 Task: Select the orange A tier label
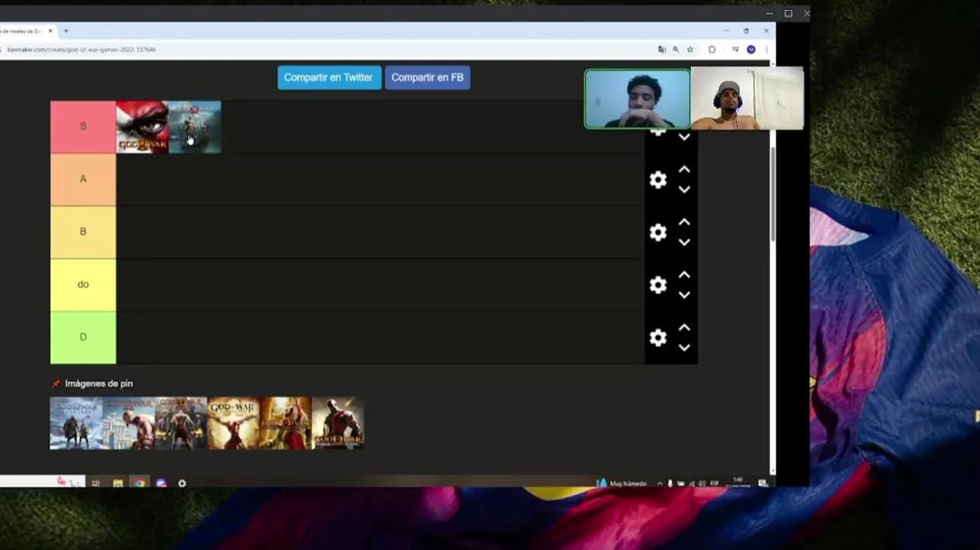83,180
